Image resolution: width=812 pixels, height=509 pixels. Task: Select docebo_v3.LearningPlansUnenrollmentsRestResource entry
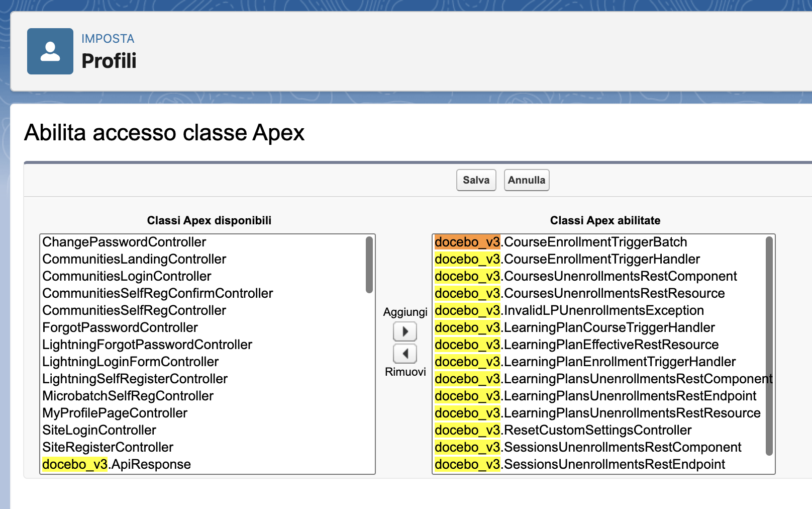598,413
